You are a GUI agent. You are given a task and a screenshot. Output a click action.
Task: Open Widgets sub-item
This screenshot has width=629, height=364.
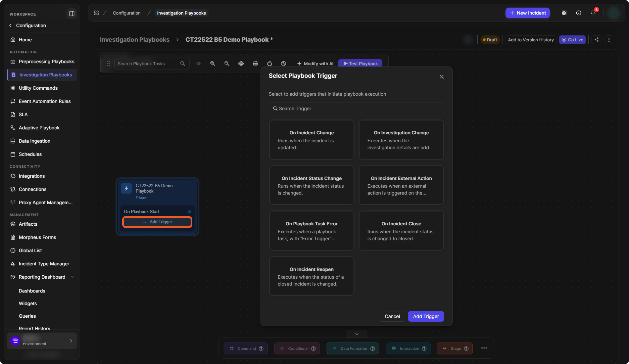point(28,303)
